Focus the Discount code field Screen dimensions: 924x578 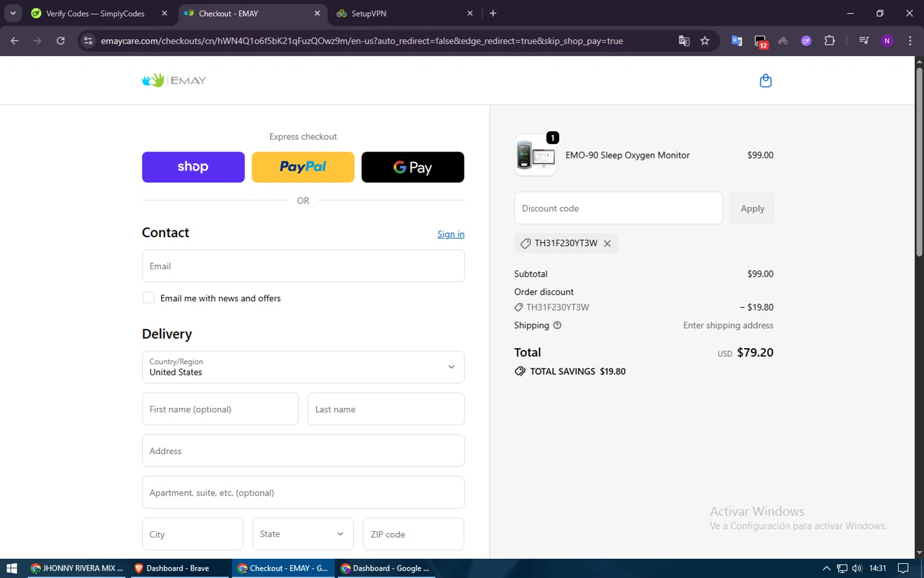618,208
